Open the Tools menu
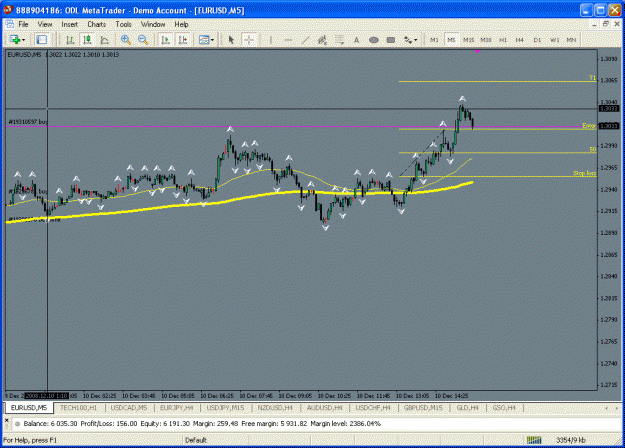Screen dimensions: 625x448 (x=123, y=24)
